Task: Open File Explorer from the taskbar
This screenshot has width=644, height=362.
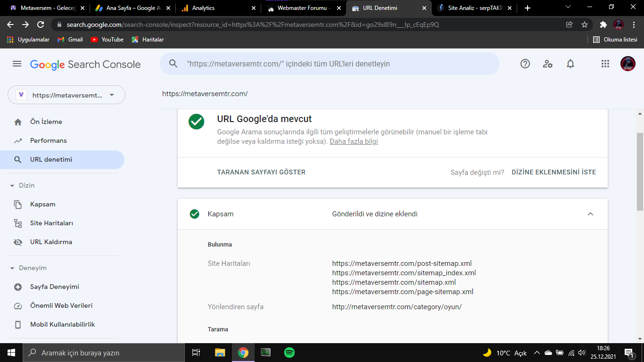Action: pos(220,353)
